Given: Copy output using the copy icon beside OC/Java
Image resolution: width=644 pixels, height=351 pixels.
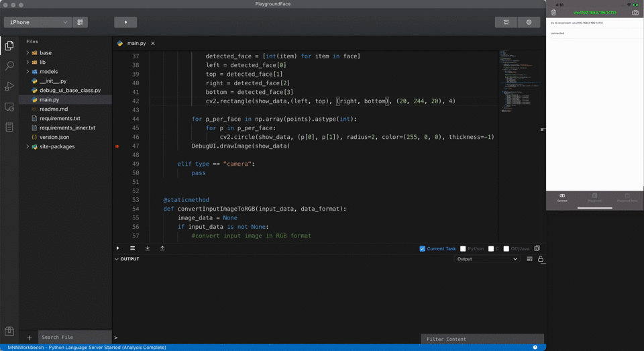Looking at the screenshot, I should pos(537,248).
